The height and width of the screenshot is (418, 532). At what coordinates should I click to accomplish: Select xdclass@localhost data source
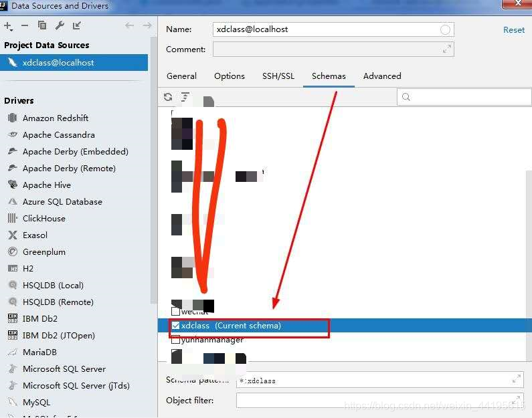pos(74,63)
